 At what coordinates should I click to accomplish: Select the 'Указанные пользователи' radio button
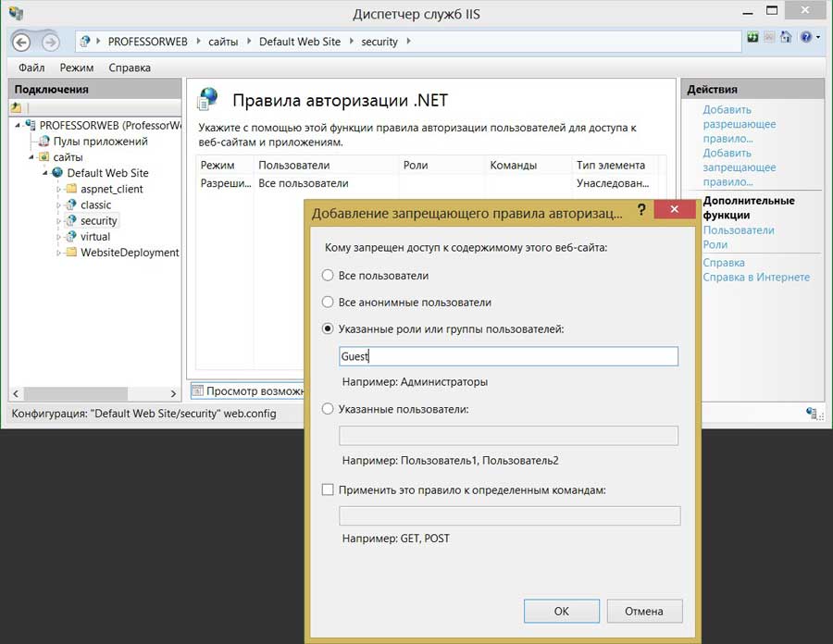[328, 409]
